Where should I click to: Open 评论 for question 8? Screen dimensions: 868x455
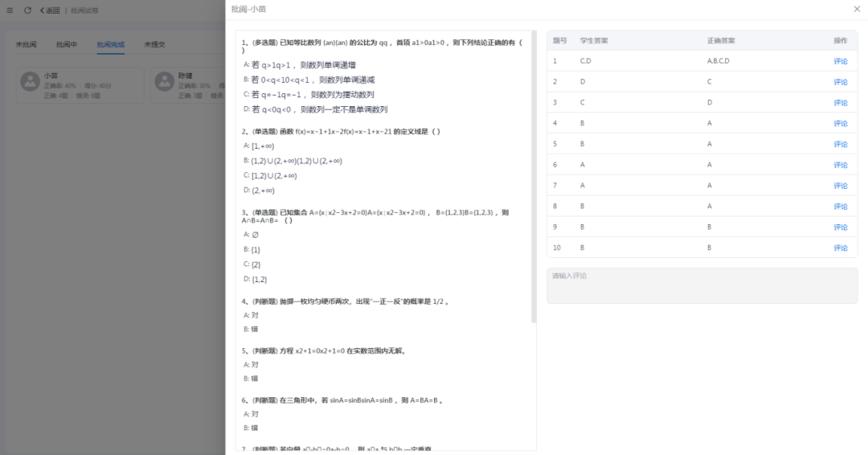tap(840, 207)
